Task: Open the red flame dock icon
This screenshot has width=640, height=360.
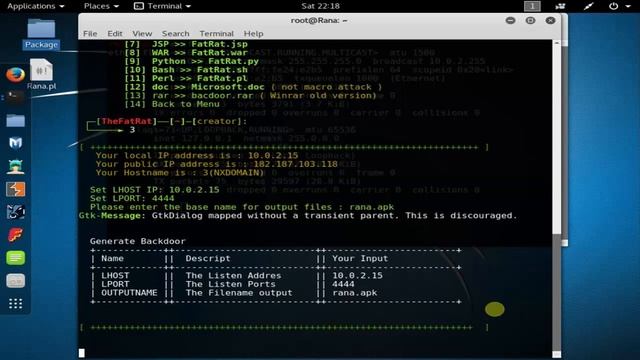Action: coord(16,235)
